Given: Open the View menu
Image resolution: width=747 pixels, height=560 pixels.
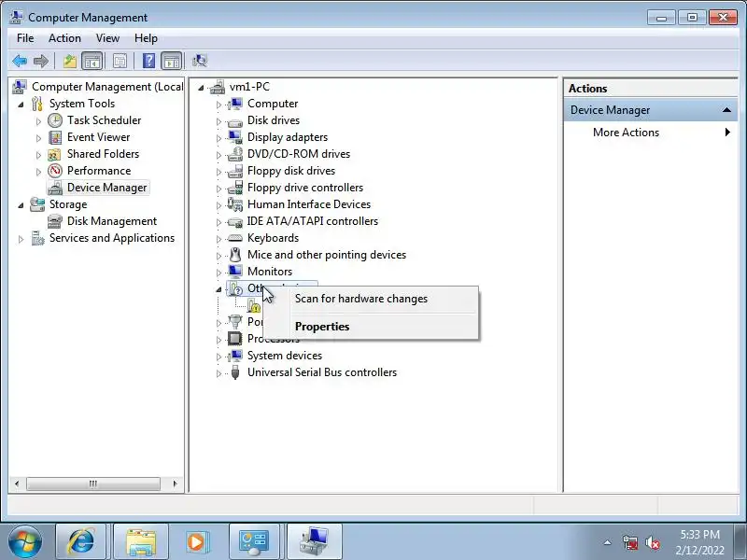Looking at the screenshot, I should (x=107, y=38).
